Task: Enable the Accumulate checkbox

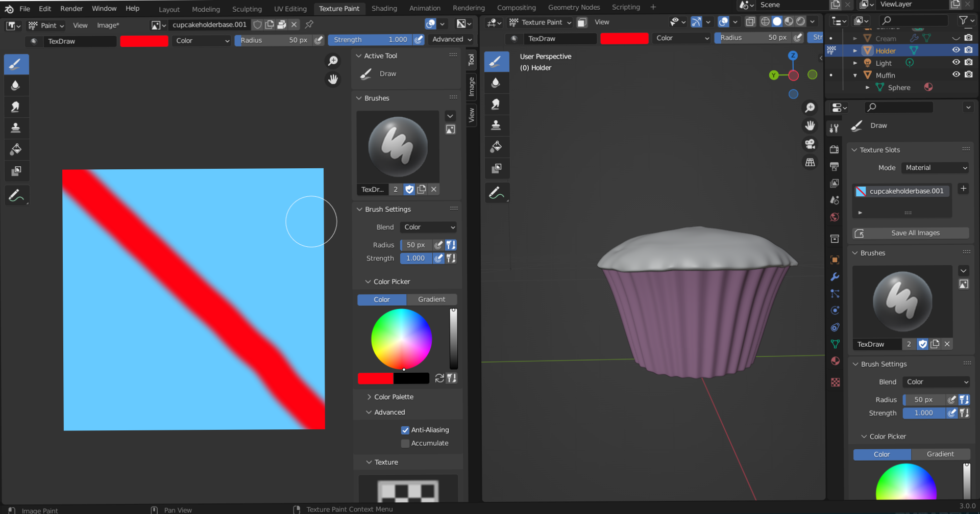Action: 405,443
